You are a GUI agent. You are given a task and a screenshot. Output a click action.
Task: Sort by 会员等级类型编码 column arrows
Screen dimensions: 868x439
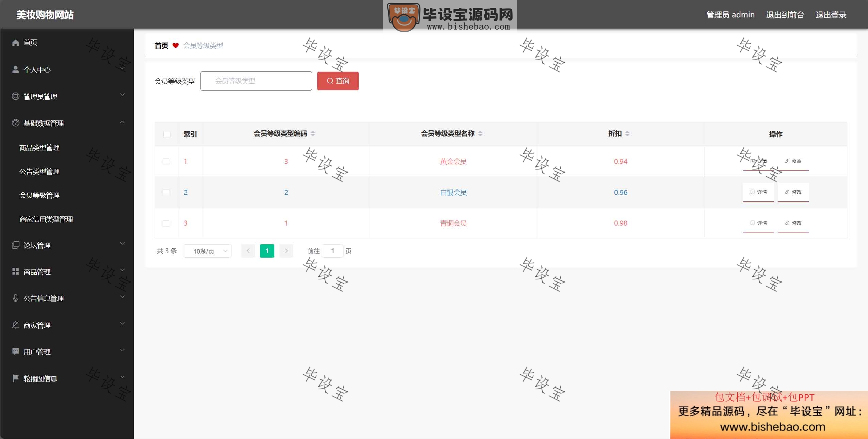tap(313, 133)
